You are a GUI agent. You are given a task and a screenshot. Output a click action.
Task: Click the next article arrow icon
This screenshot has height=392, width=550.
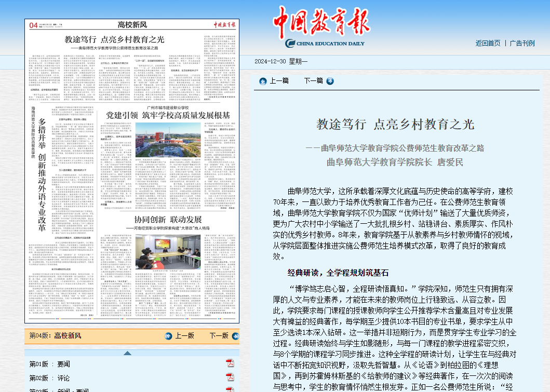[330, 81]
